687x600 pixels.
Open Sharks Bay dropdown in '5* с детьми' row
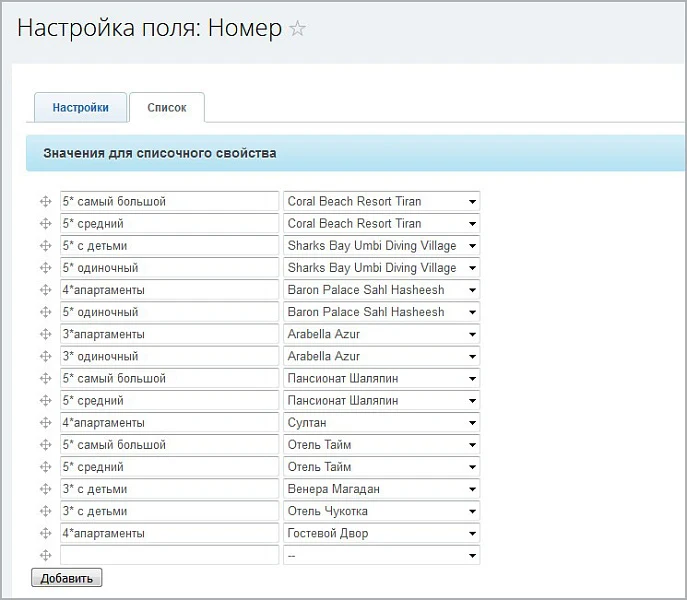pyautogui.click(x=382, y=246)
